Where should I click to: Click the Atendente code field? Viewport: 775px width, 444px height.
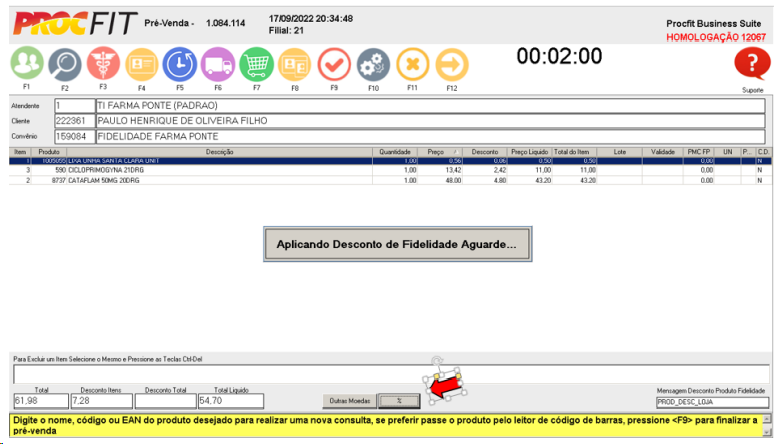74,106
